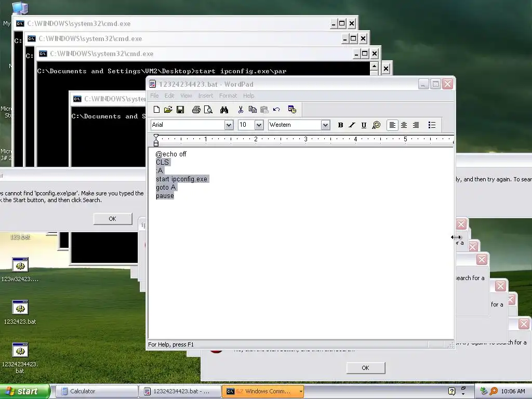This screenshot has width=532, height=399.
Task: Click the Print icon in WordPad toolbar
Action: [x=196, y=110]
